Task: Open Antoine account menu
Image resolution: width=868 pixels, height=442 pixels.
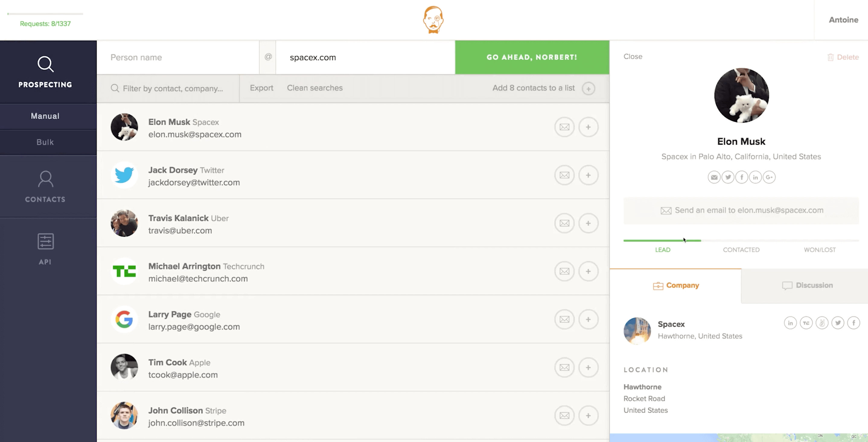Action: pos(843,20)
